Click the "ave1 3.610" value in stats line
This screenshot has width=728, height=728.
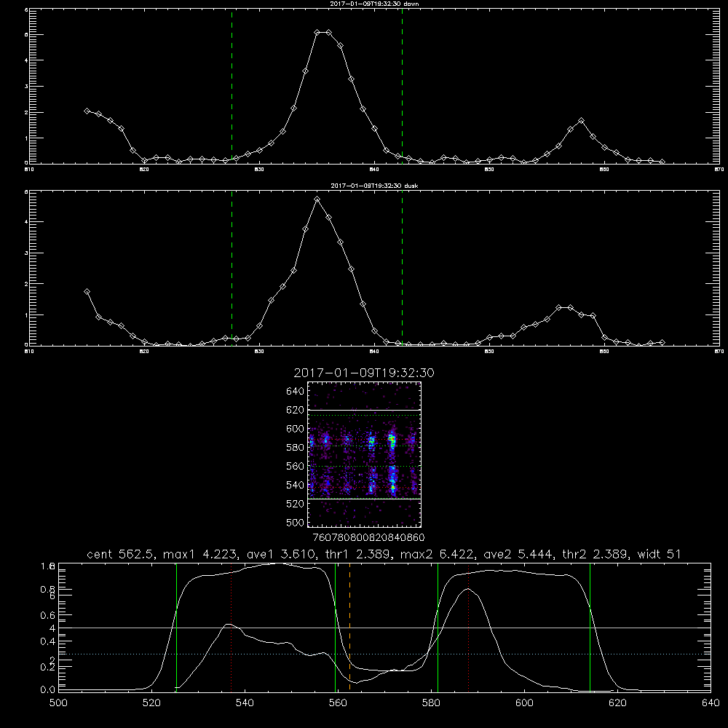coord(281,554)
